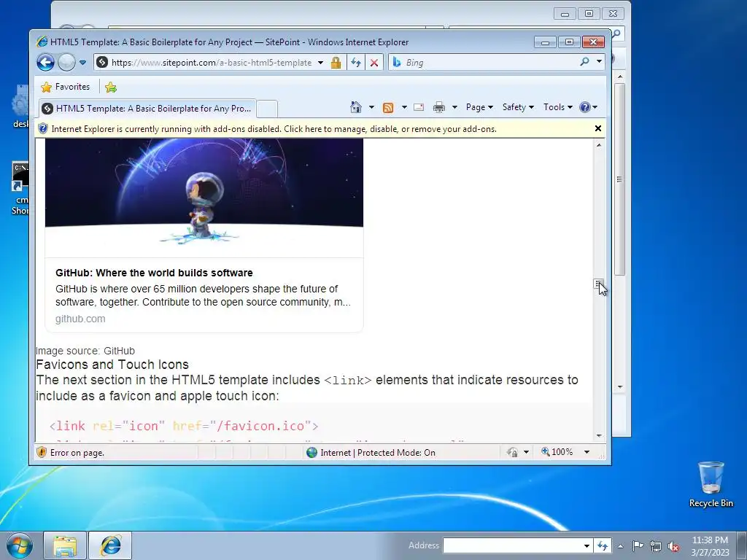Expand the feeds dropdown arrow
The height and width of the screenshot is (560, 747).
click(x=404, y=107)
